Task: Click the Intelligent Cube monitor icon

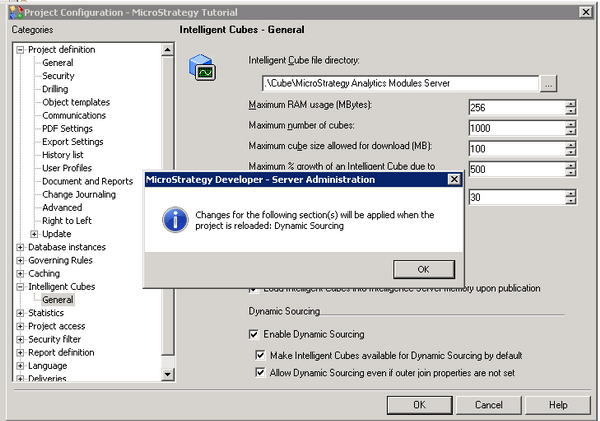Action: pos(202,71)
